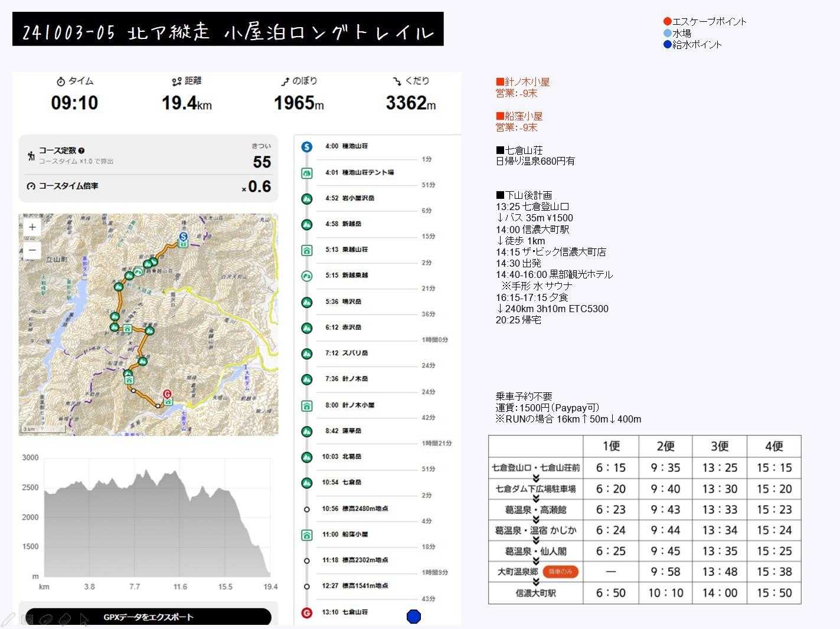This screenshot has height=629, width=840.
Task: Select the arrow pointer presentation tool
Action: tap(84, 619)
